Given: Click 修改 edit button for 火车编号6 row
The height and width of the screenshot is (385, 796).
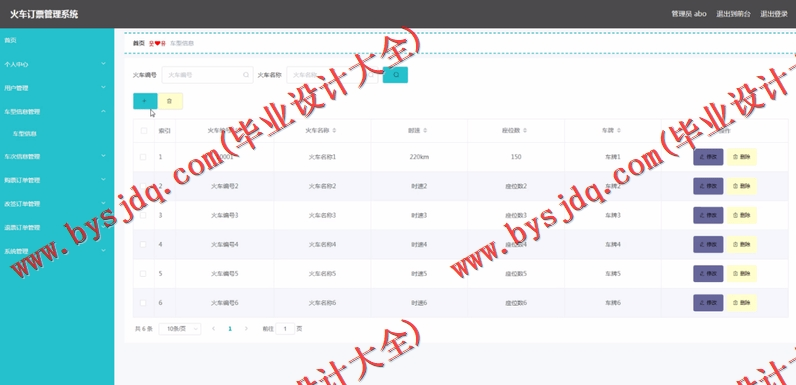Looking at the screenshot, I should point(708,303).
